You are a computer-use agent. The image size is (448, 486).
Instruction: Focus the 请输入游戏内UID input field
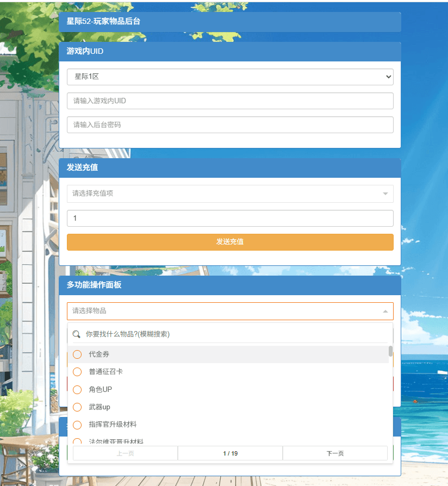(x=230, y=101)
